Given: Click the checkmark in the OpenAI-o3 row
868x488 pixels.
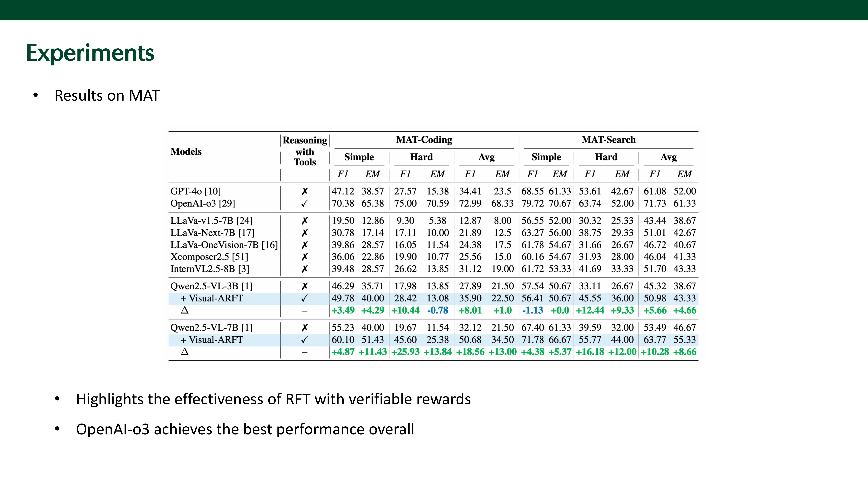Looking at the screenshot, I should coord(305,203).
